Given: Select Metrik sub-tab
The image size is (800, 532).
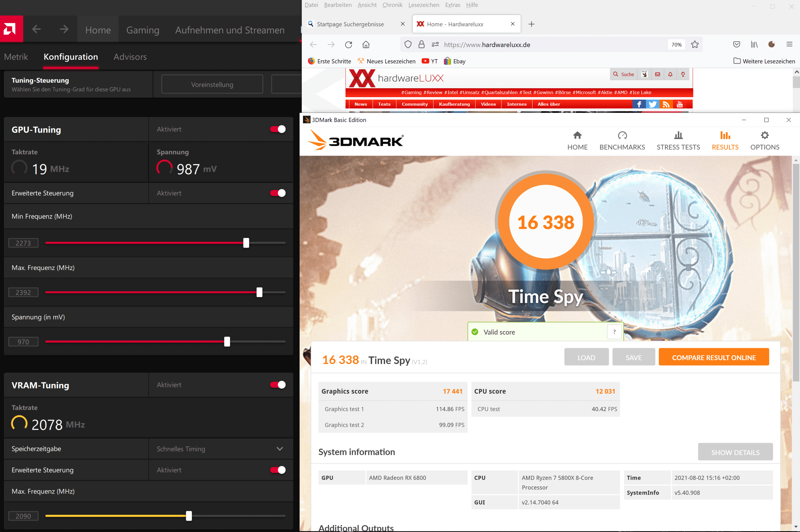Looking at the screenshot, I should (x=16, y=57).
